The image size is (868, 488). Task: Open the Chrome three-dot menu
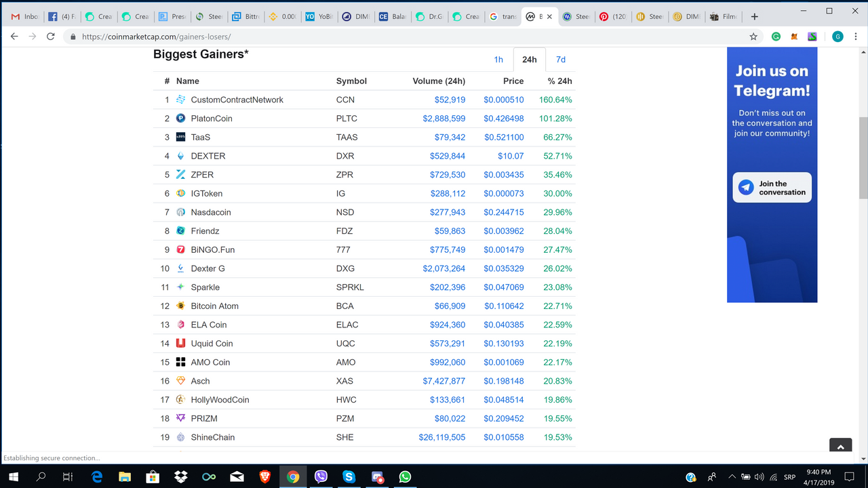coord(856,37)
